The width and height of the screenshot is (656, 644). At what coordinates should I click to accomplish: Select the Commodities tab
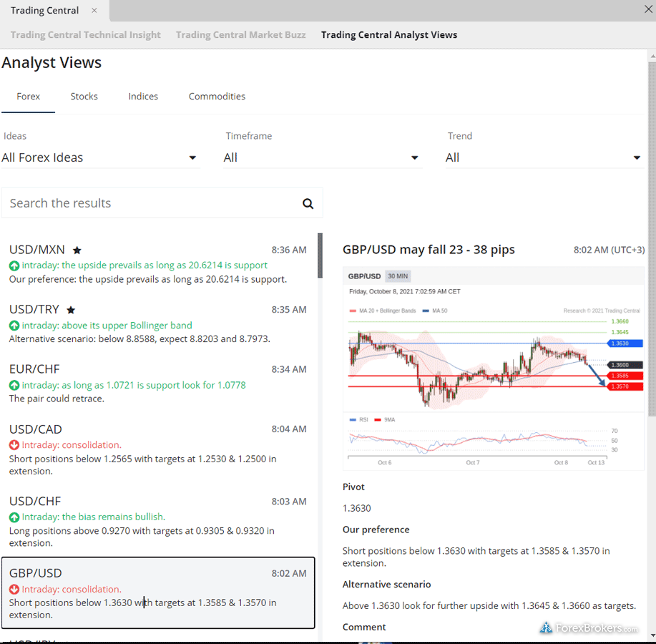(x=217, y=96)
